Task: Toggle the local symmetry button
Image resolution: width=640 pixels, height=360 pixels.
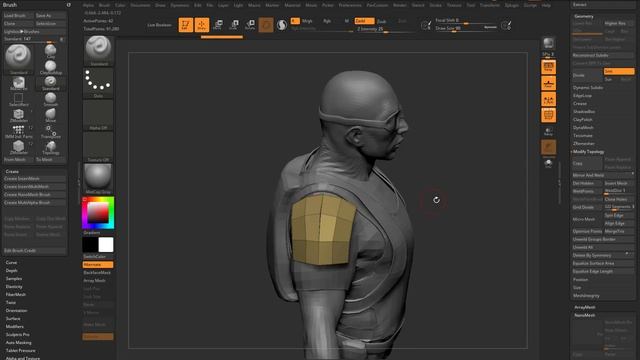Action: (x=549, y=99)
